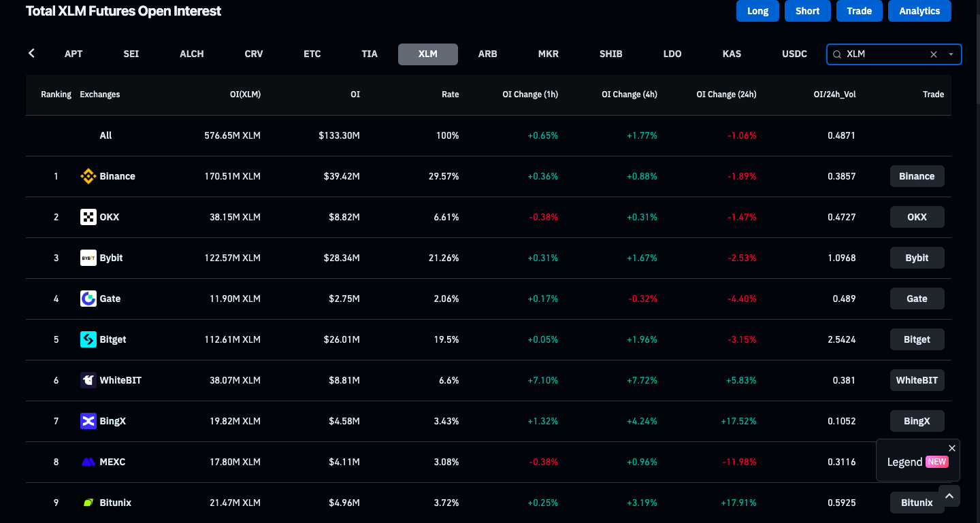
Task: Click the All row label
Action: pyautogui.click(x=105, y=135)
